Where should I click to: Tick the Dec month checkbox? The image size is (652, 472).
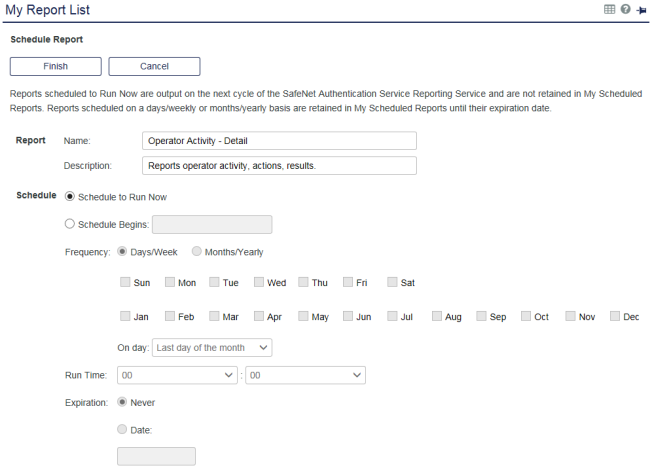pyautogui.click(x=615, y=317)
